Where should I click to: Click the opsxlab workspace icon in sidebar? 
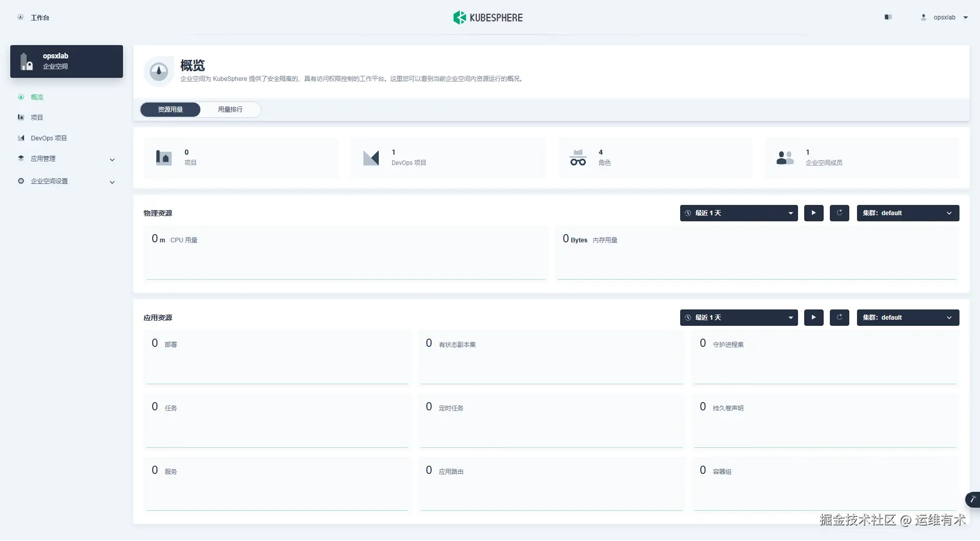point(27,61)
